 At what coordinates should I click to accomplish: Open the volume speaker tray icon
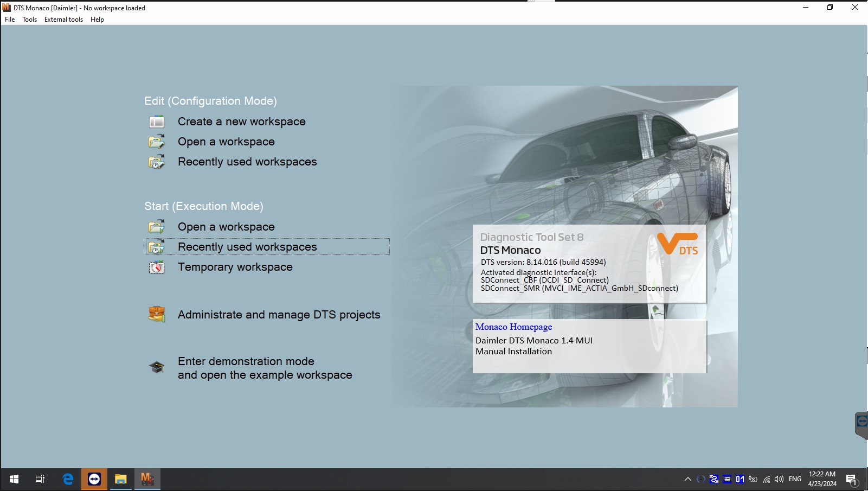[x=779, y=479]
